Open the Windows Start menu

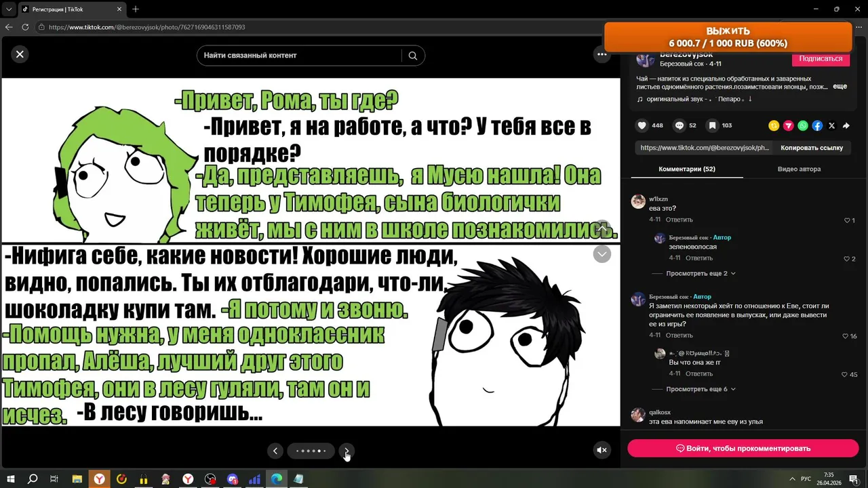pos(11,479)
